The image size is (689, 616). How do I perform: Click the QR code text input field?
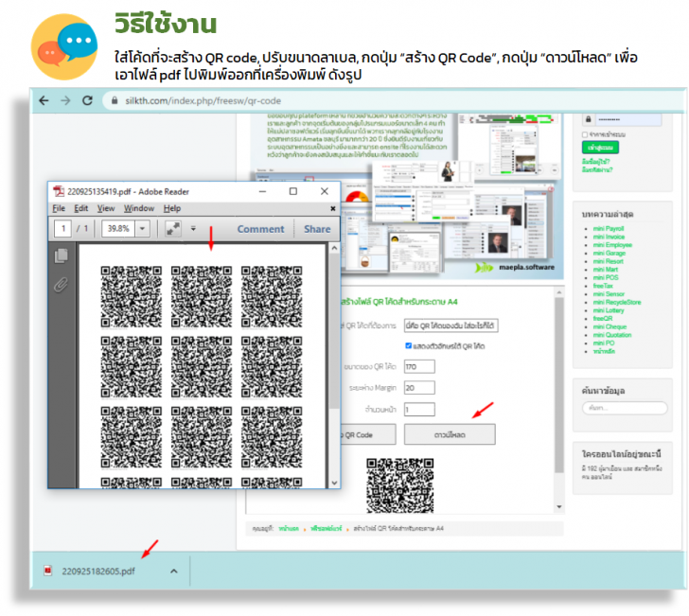click(x=450, y=326)
